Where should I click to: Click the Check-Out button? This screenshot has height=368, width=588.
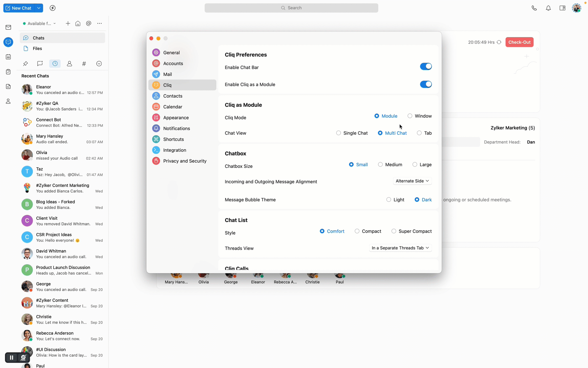[x=519, y=42]
